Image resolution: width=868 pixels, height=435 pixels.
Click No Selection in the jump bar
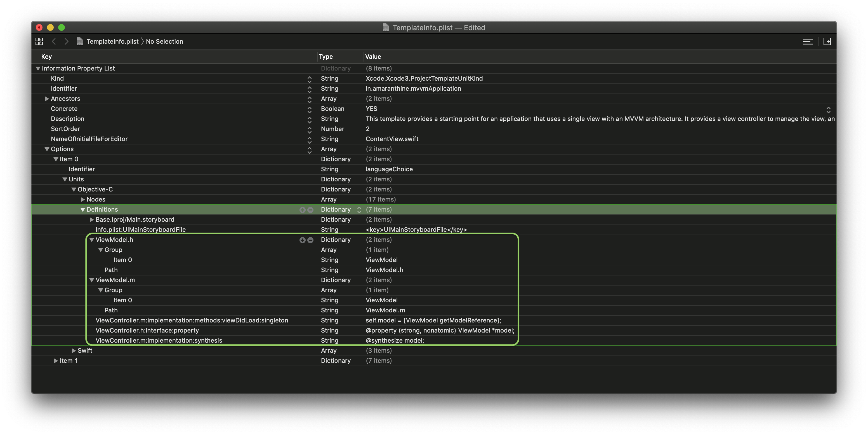pyautogui.click(x=164, y=41)
